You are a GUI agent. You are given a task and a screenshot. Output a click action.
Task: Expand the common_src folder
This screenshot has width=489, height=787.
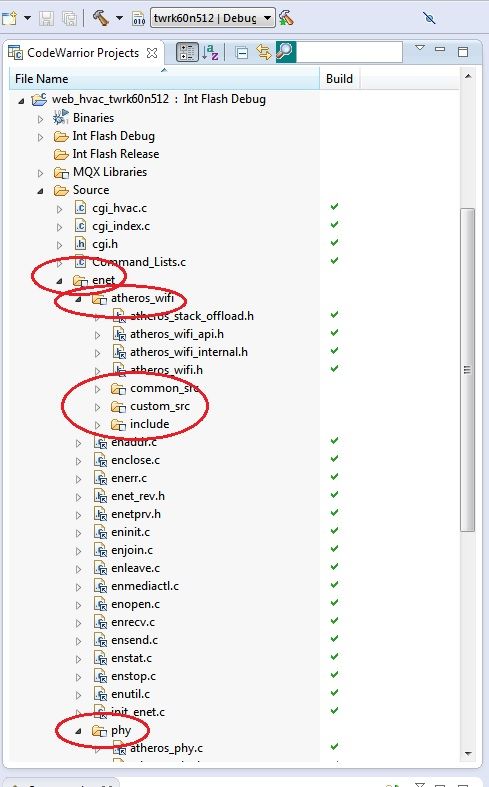coord(97,389)
